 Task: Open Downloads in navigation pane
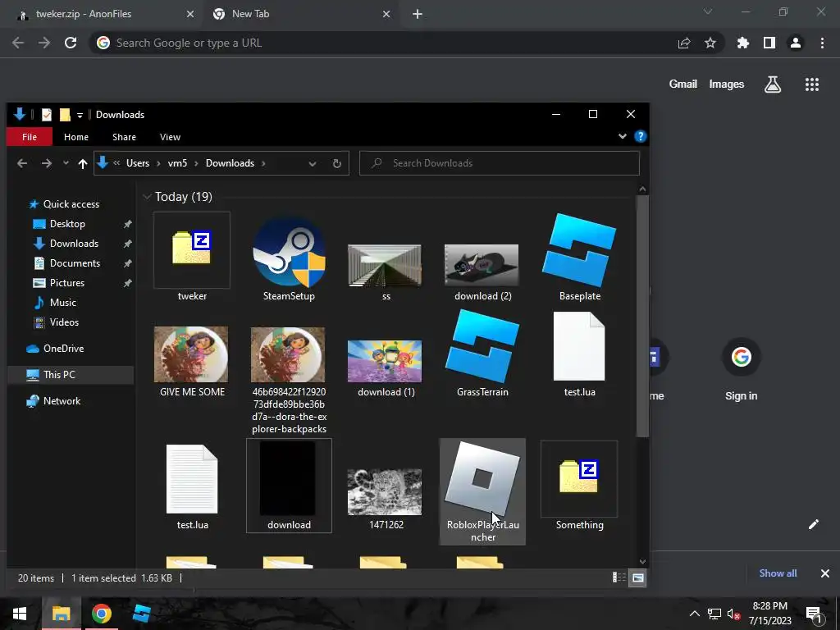coord(74,244)
